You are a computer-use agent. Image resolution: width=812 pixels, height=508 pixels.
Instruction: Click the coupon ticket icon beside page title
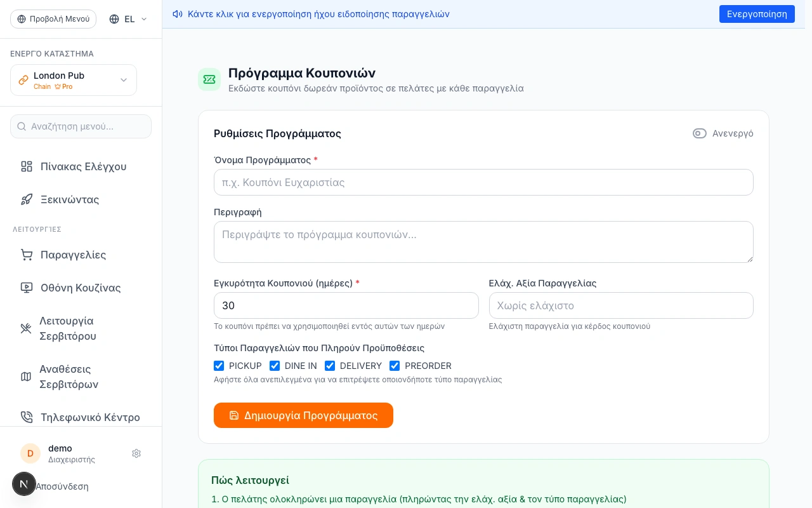pos(209,79)
